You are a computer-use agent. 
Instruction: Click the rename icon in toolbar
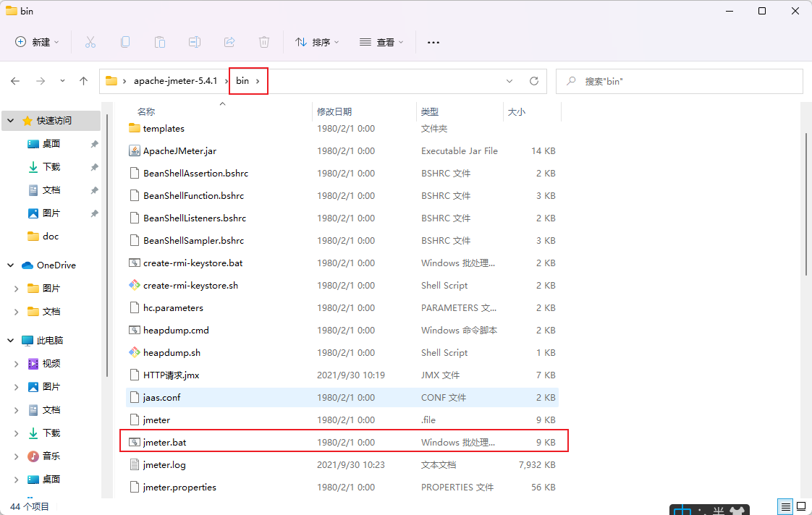pos(194,42)
